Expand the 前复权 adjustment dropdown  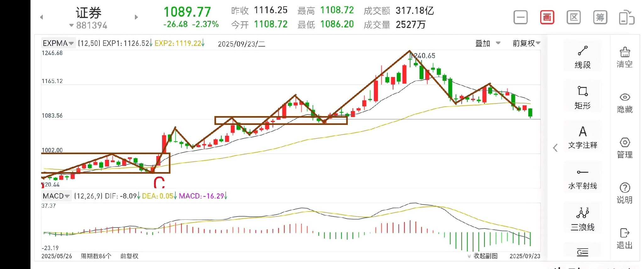click(526, 43)
